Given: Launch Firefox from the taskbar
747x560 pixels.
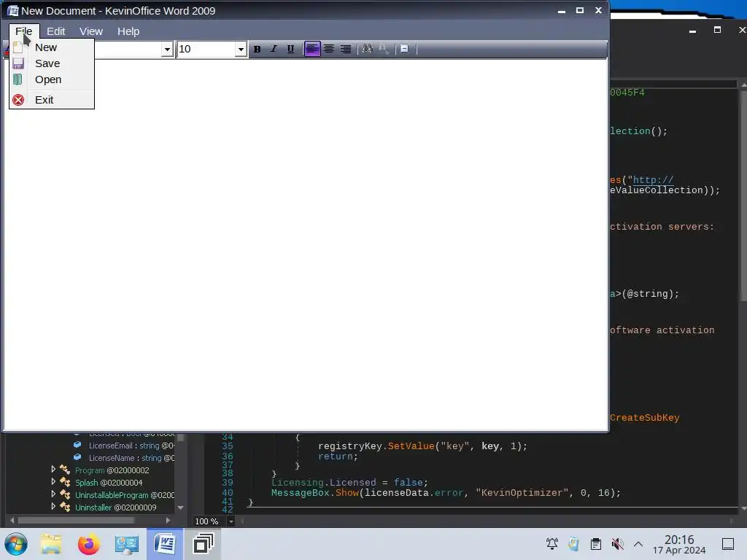Looking at the screenshot, I should click(88, 544).
